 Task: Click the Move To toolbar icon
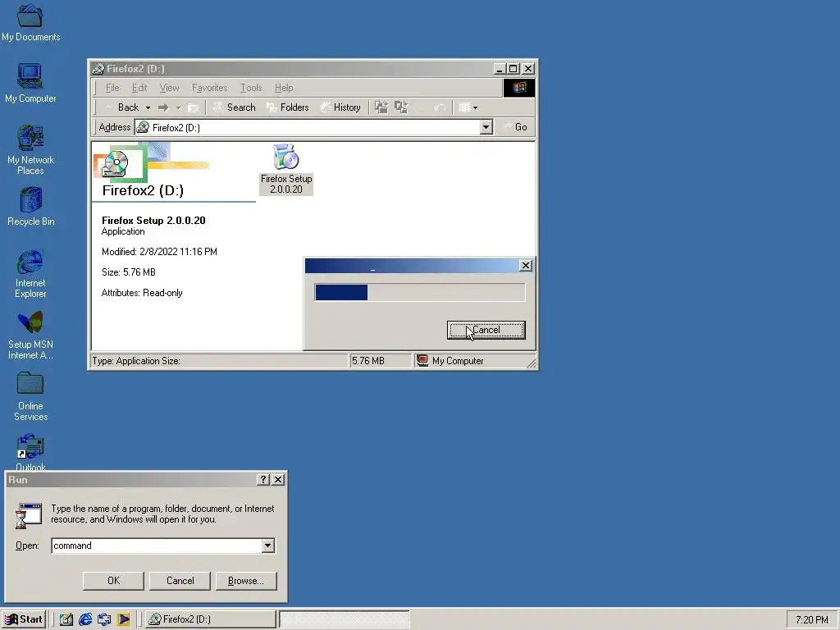coord(381,107)
